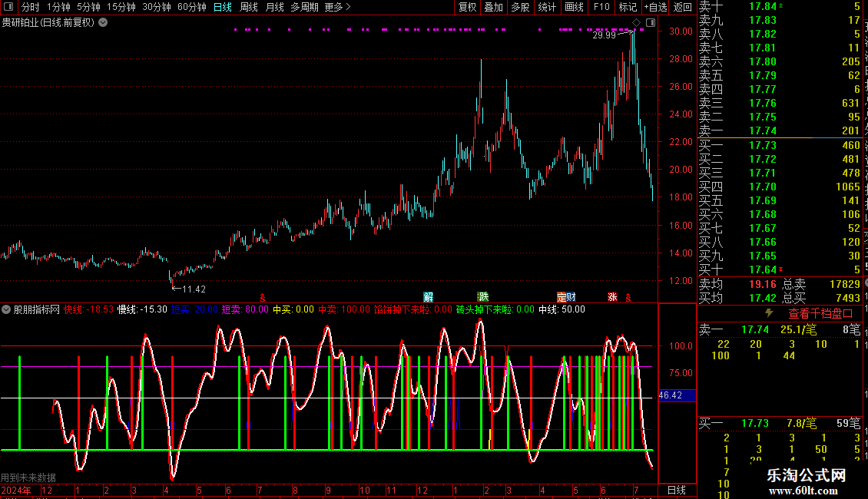The width and height of the screenshot is (868, 499).
Task: Click the 29.99 high price label
Action: tap(604, 35)
